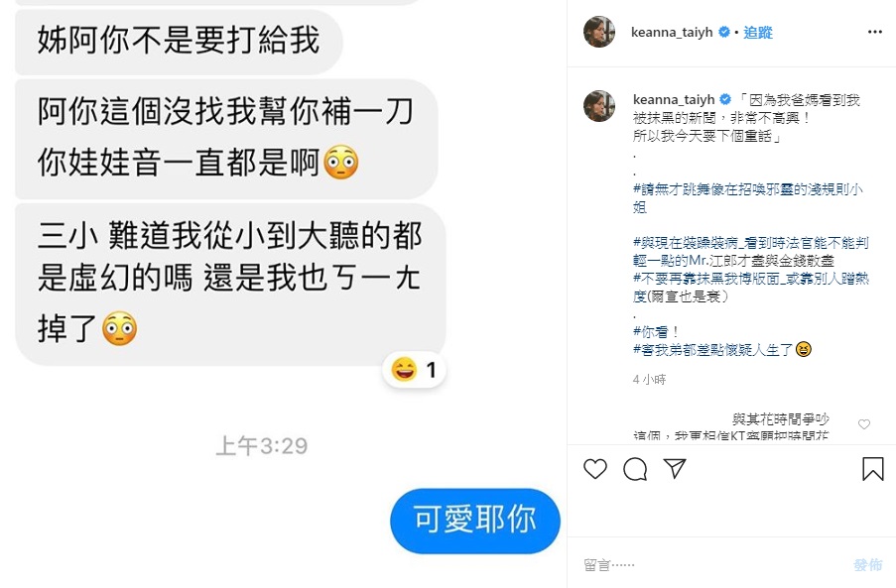
Task: Open hashtag #不要再靠抹黑我博版面
Action: (x=751, y=288)
